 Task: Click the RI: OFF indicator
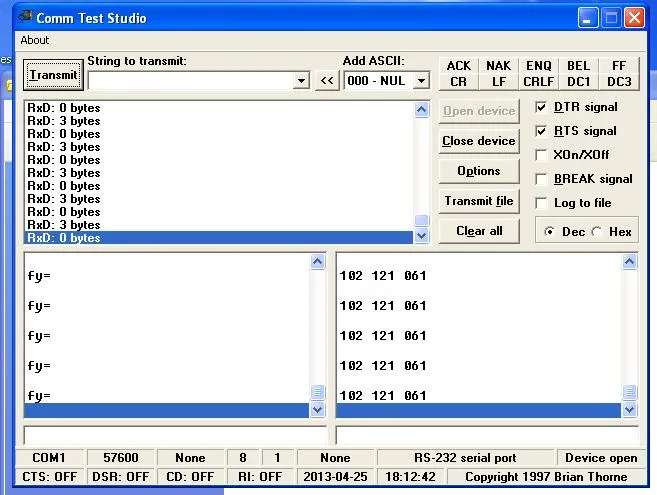point(260,477)
